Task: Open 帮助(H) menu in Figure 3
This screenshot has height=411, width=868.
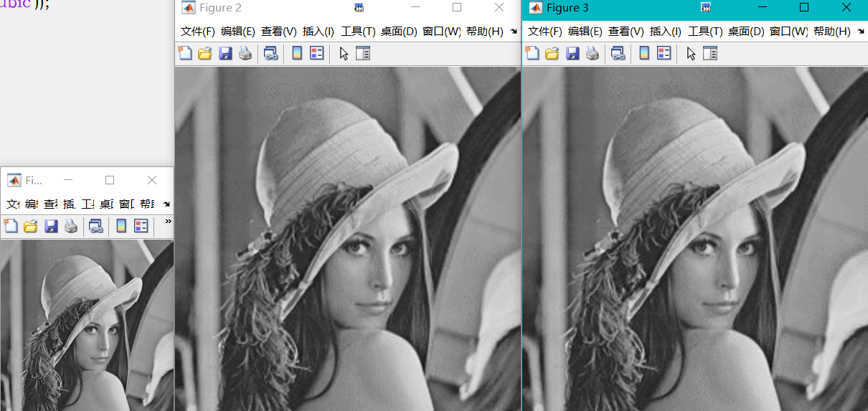Action: 831,32
